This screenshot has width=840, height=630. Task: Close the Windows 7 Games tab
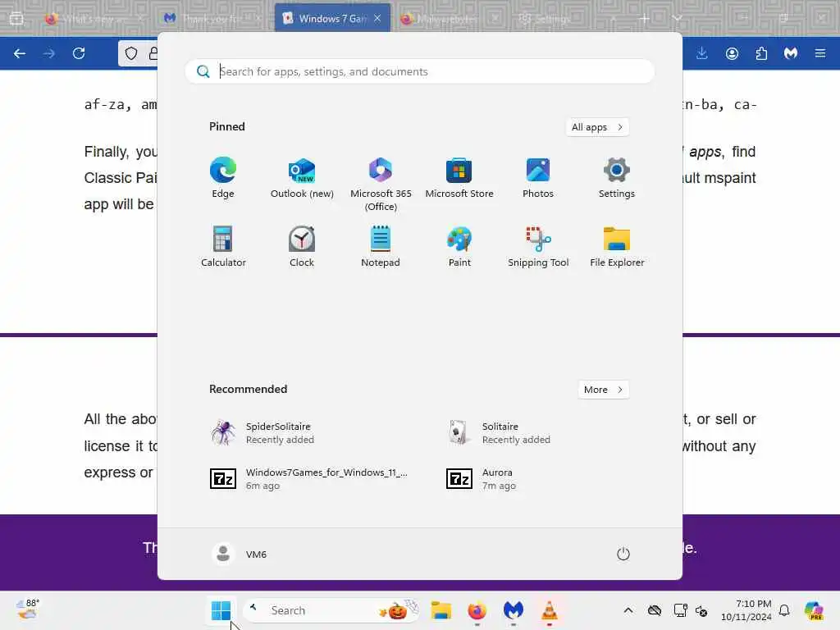pos(377,18)
